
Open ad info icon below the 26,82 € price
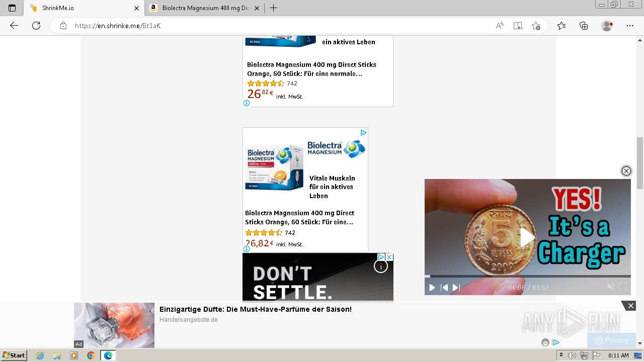point(247,249)
